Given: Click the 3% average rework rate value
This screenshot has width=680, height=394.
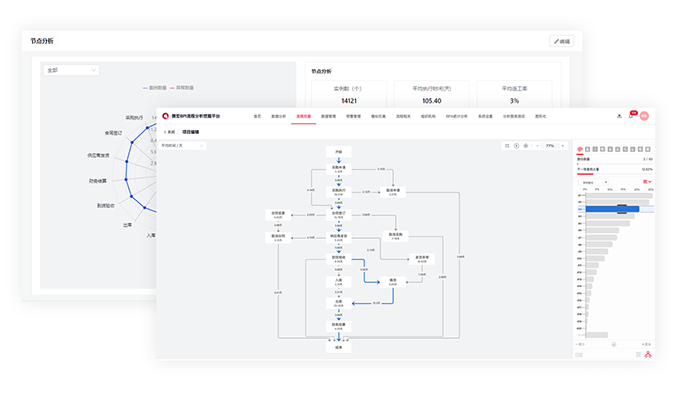Looking at the screenshot, I should [x=514, y=101].
